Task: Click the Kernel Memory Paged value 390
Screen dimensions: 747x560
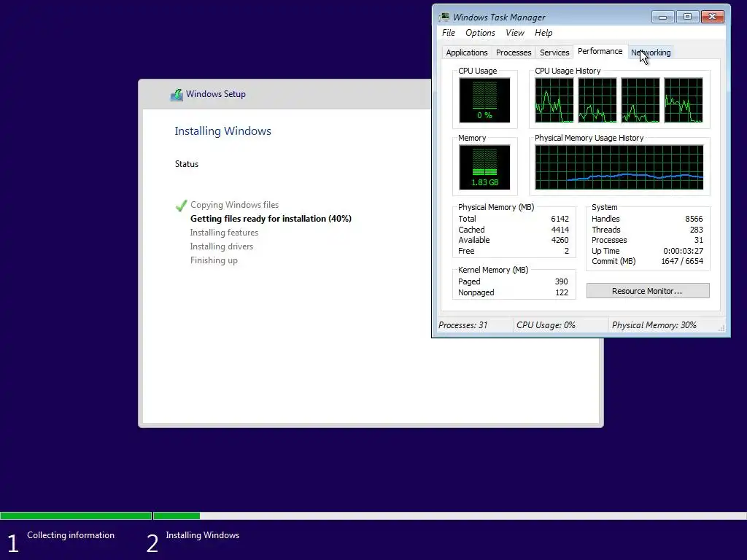Action: tap(561, 282)
